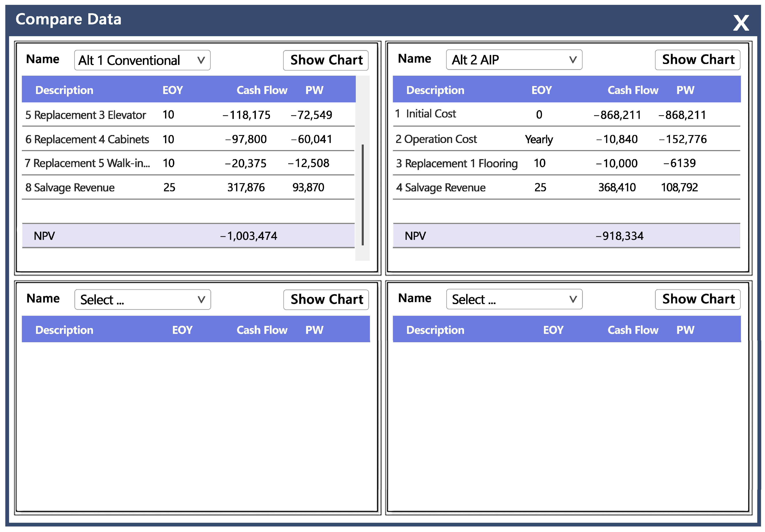Click Show Chart in bottom-left panel
This screenshot has width=765, height=532.
click(x=326, y=299)
